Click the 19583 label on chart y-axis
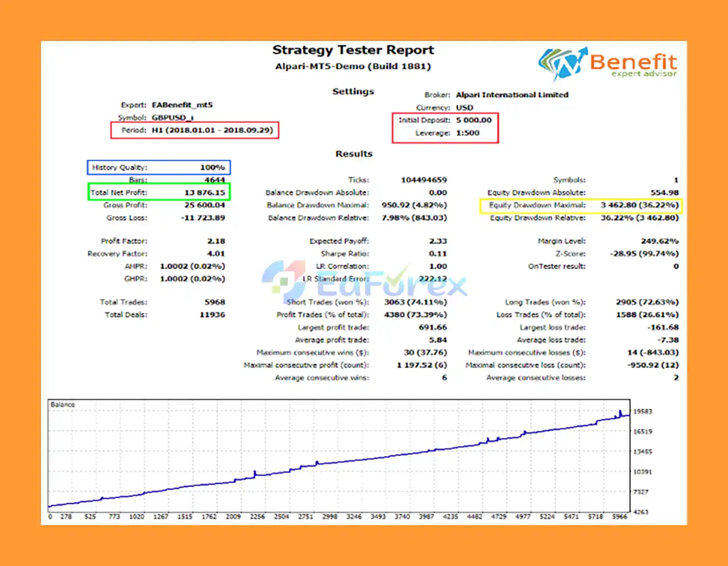This screenshot has height=566, width=728. pos(643,411)
